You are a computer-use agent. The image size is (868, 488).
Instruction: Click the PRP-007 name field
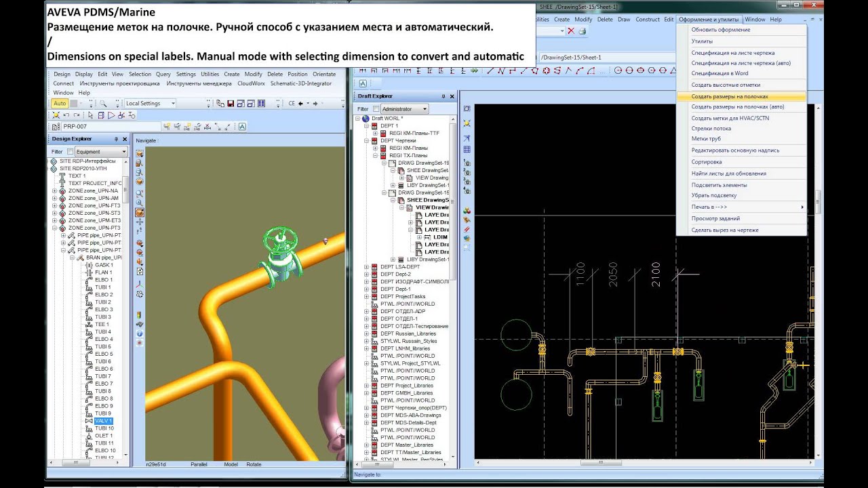111,126
